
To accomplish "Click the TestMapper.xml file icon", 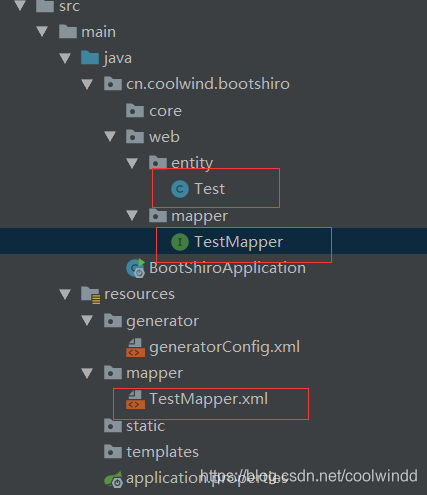I will [x=135, y=399].
